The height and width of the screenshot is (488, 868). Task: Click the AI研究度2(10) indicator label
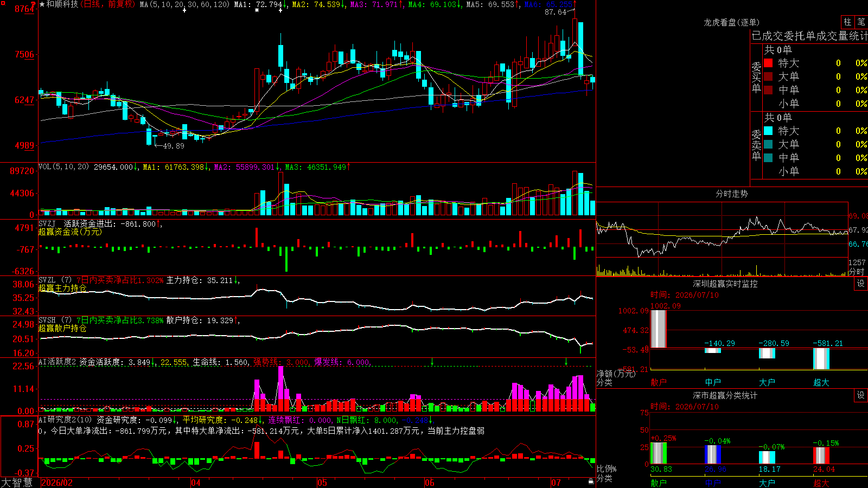click(x=65, y=420)
